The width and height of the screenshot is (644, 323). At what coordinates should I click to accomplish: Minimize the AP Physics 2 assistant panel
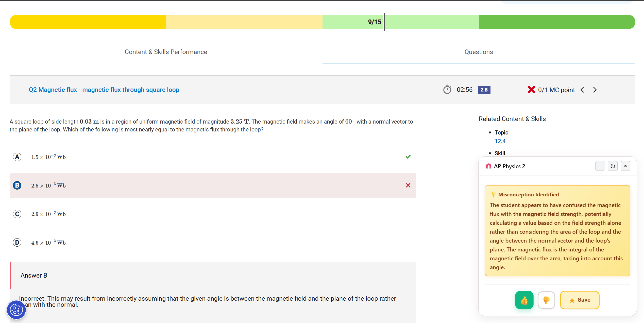click(600, 166)
